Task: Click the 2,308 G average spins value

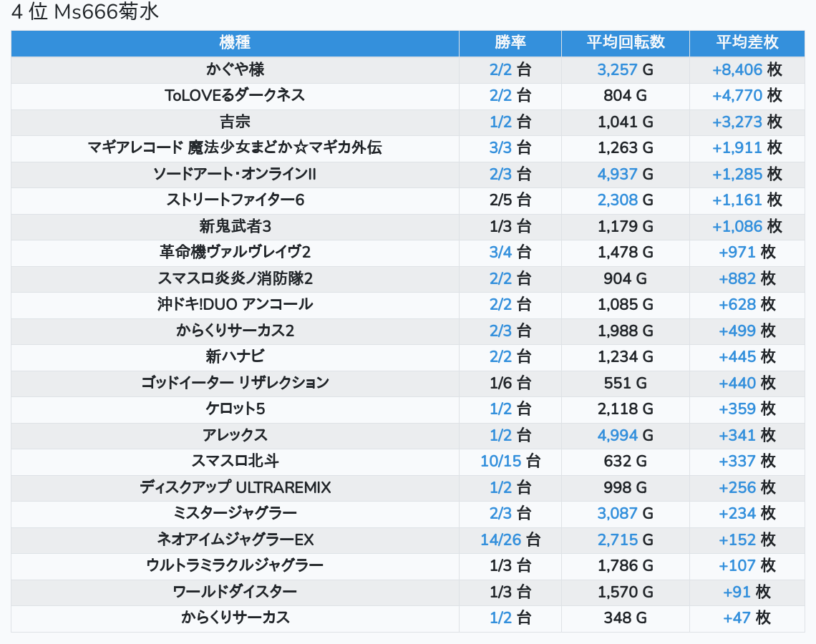Action: point(625,200)
